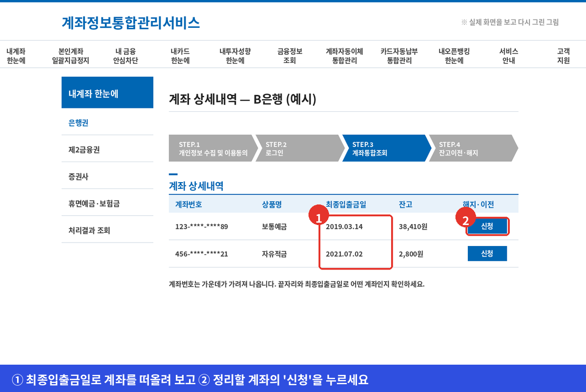Viewport: 586px width, 392px height.
Task: Select the 내계좌 한눈에 sidebar header
Action: pyautogui.click(x=107, y=93)
